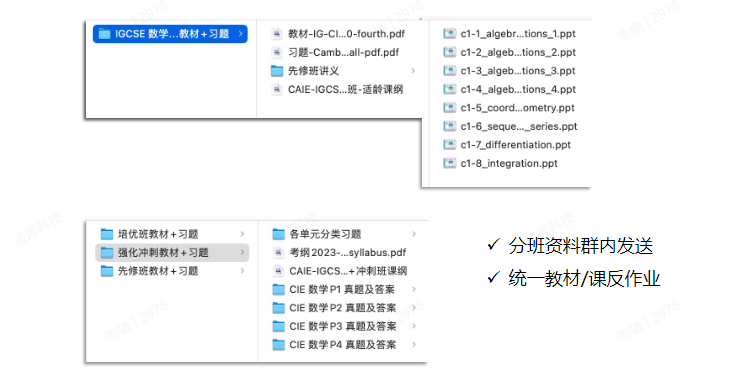Screen dimensions: 735x381
Task: Click PDF icon of 习题-Camb...all-pdf.pdf
Action: click(277, 52)
